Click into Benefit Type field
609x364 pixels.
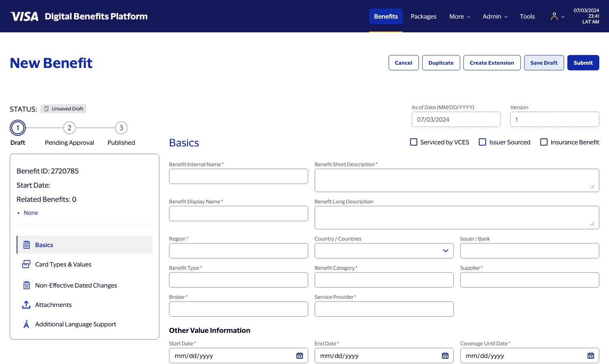239,280
